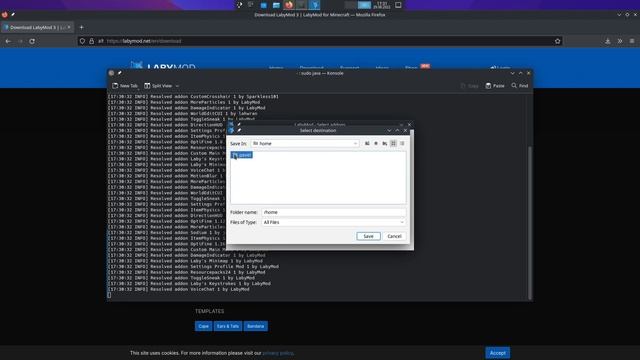The height and width of the screenshot is (360, 640).
Task: Open the Save In location dropdown
Action: [305, 144]
